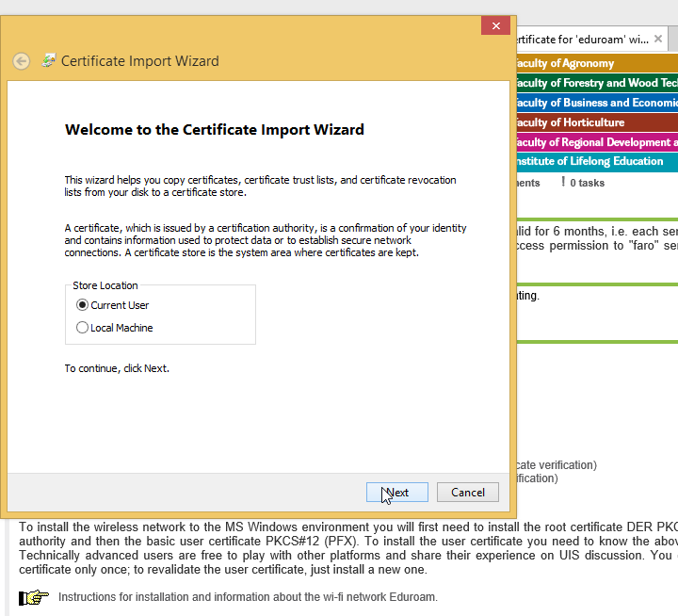The width and height of the screenshot is (678, 616).
Task: Click the certificate wizard title icon
Action: coord(48,60)
